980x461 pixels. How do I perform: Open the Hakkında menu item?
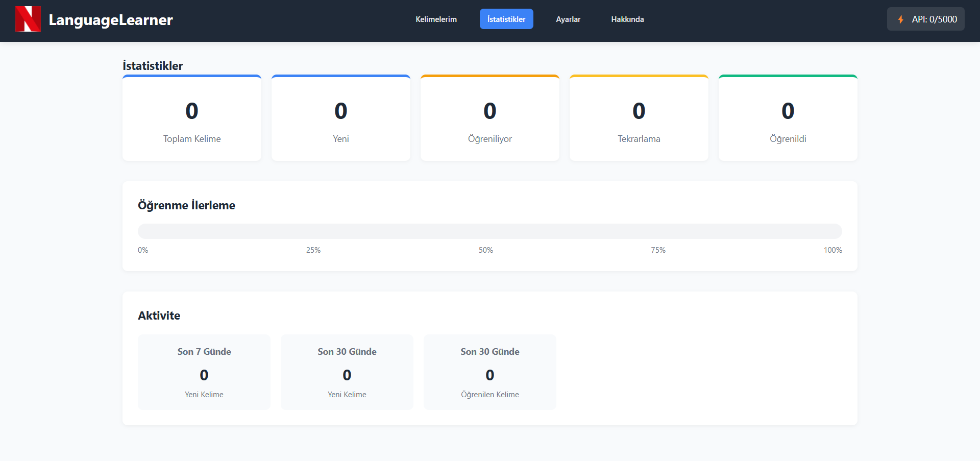pyautogui.click(x=627, y=19)
